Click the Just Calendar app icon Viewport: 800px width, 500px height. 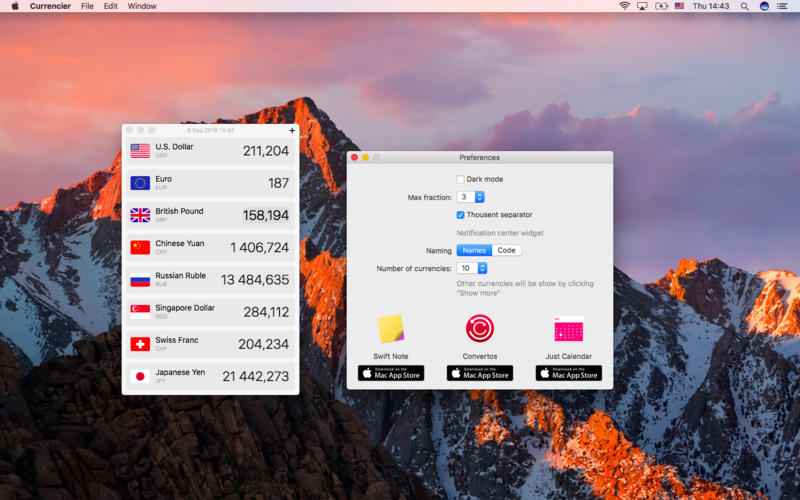point(568,329)
